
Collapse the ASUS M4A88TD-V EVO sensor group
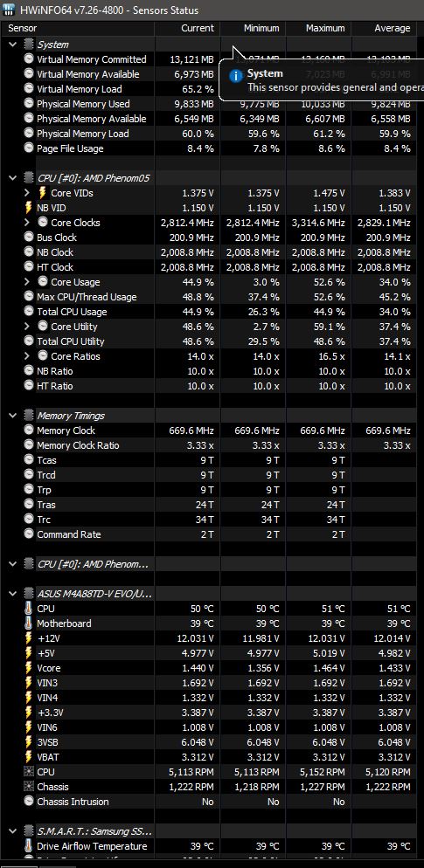tap(13, 594)
